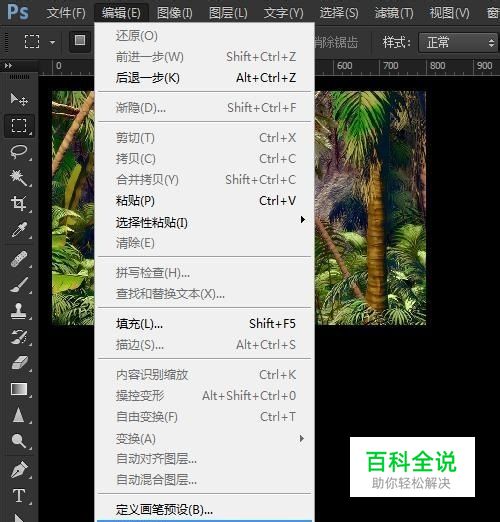Viewport: 500px width, 522px height.
Task: Open the 选择(S) menu
Action: pos(339,13)
